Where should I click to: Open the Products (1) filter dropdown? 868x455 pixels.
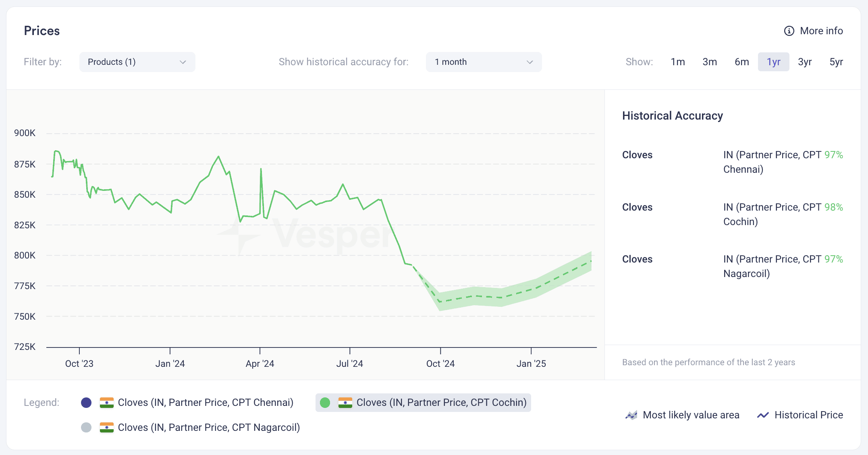(x=137, y=62)
